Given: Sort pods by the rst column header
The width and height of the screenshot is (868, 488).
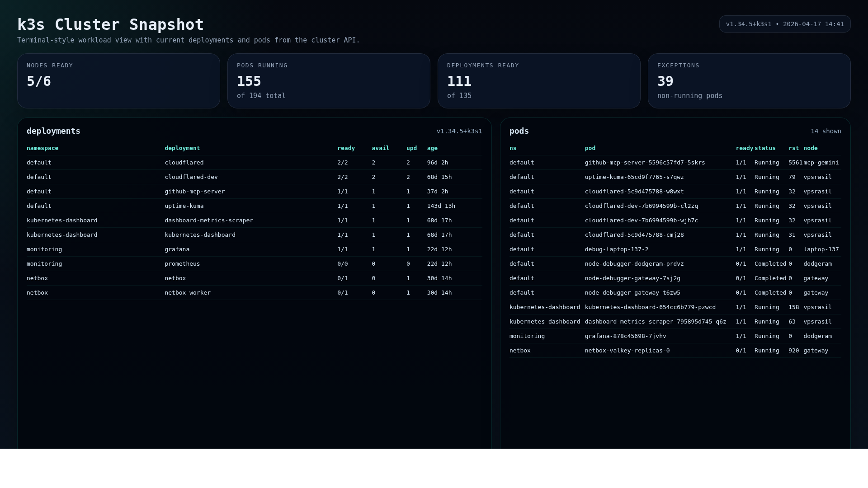Looking at the screenshot, I should pos(793,148).
